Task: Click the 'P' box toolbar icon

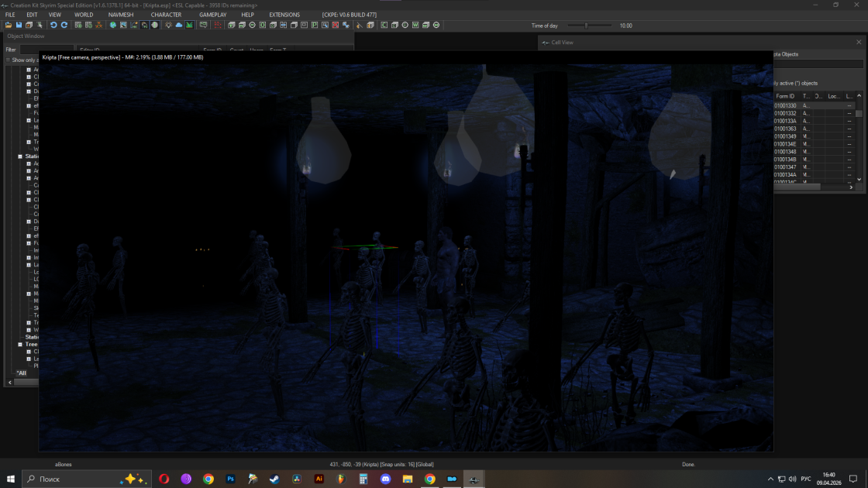Action: 315,25
